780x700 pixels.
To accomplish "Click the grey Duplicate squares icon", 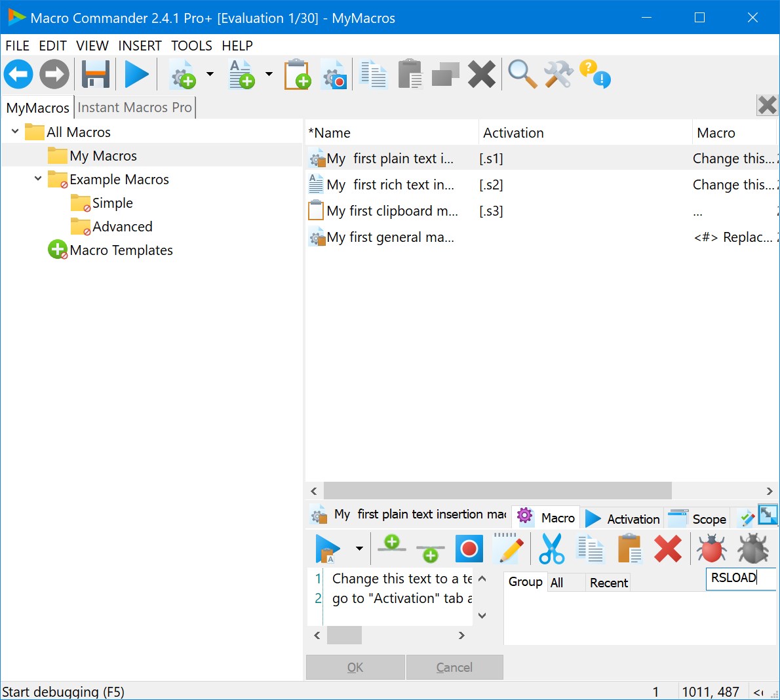I will [445, 74].
